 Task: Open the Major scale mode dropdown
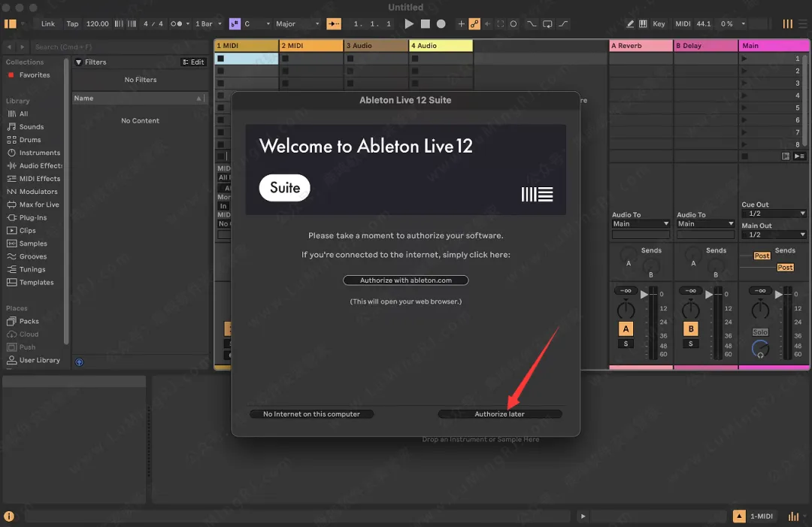coord(297,24)
